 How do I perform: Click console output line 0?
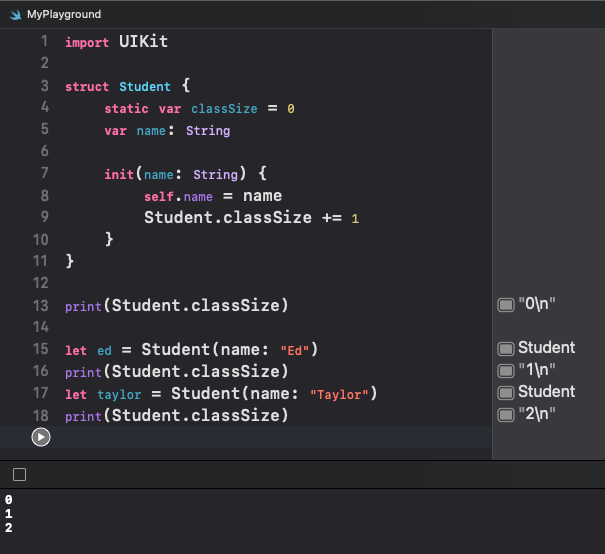pos(8,500)
